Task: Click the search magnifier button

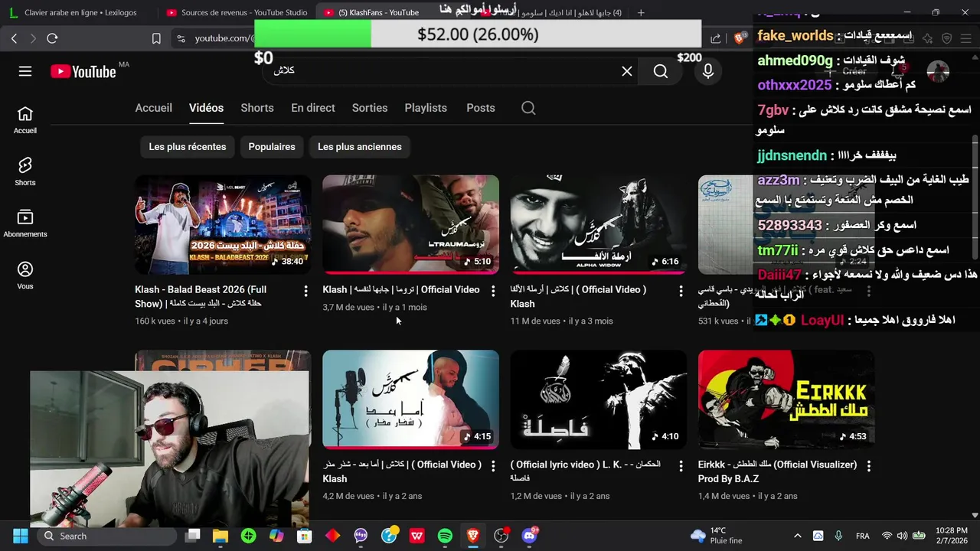Action: click(x=661, y=71)
